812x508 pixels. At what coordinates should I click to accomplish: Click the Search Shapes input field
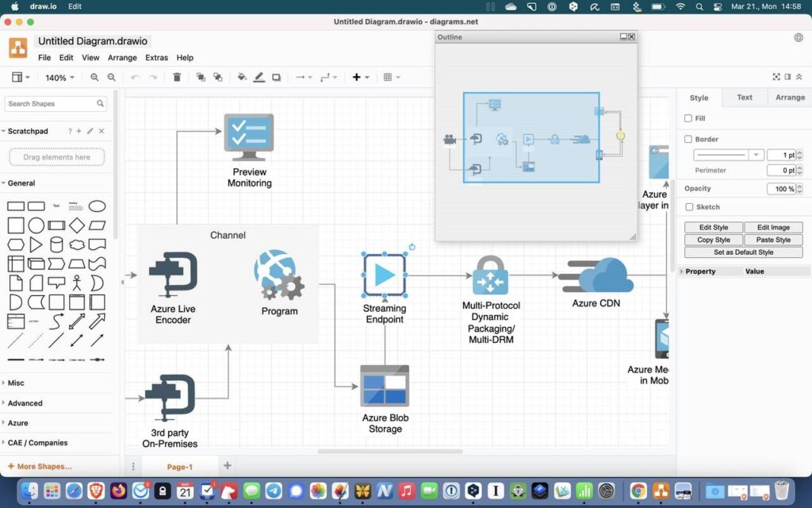56,104
